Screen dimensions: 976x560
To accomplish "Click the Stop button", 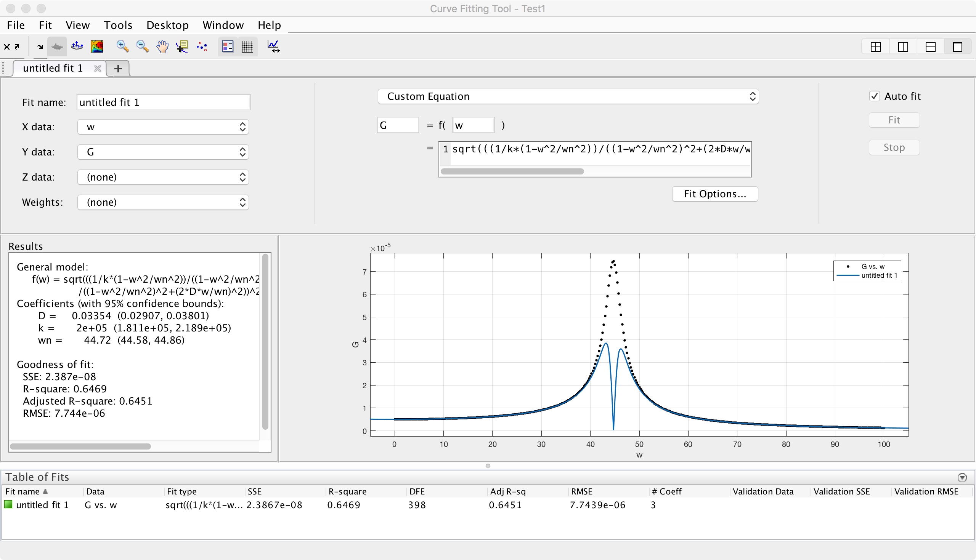I will pos(894,148).
